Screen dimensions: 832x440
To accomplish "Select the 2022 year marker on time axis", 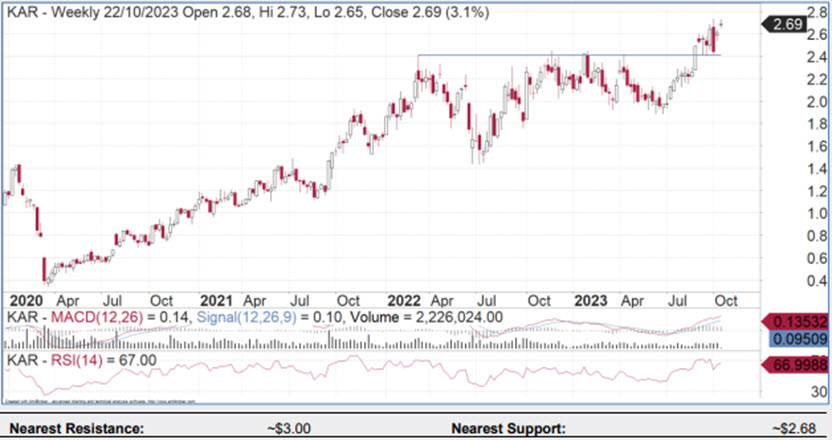I will pos(403,299).
